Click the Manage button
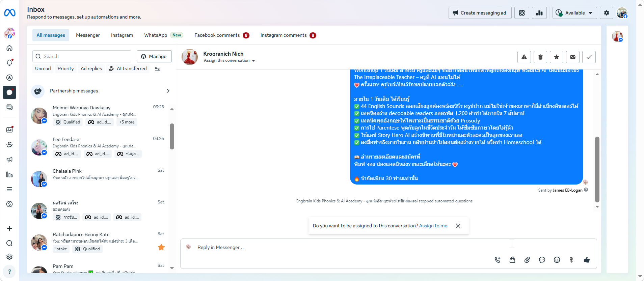Viewport: 644px width, 281px height. [154, 56]
